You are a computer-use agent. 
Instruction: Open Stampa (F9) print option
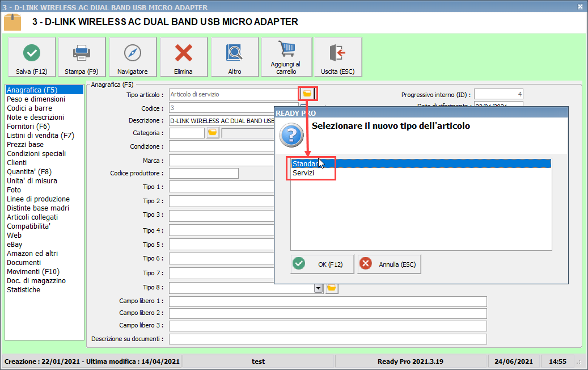coord(82,57)
